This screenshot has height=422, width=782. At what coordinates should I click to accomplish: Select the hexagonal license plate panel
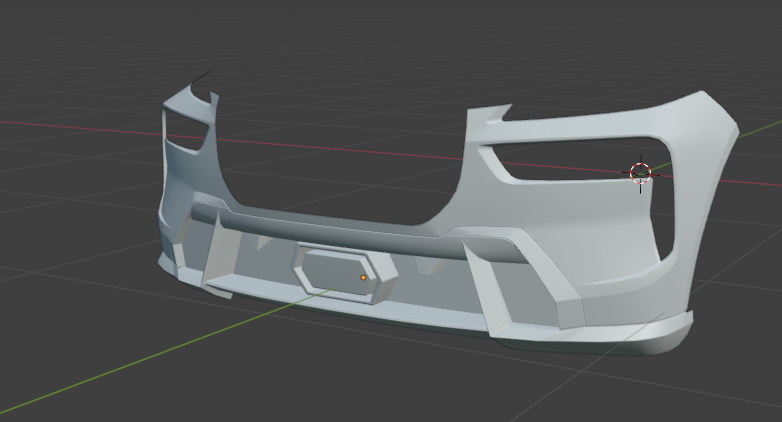click(x=340, y=270)
